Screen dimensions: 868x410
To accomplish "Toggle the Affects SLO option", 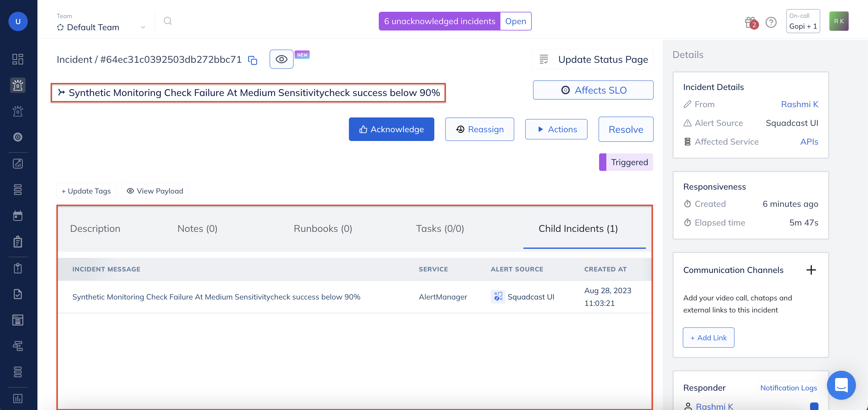I will click(x=593, y=90).
